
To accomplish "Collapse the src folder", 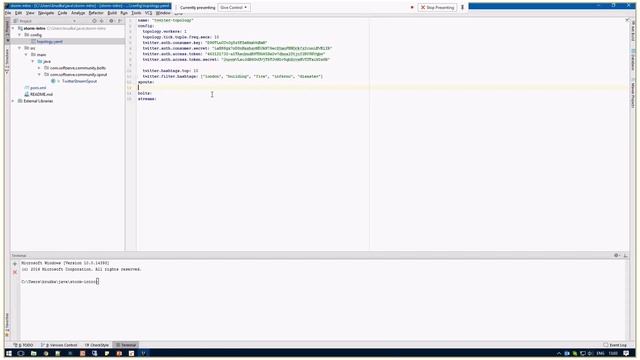I will [x=20, y=48].
